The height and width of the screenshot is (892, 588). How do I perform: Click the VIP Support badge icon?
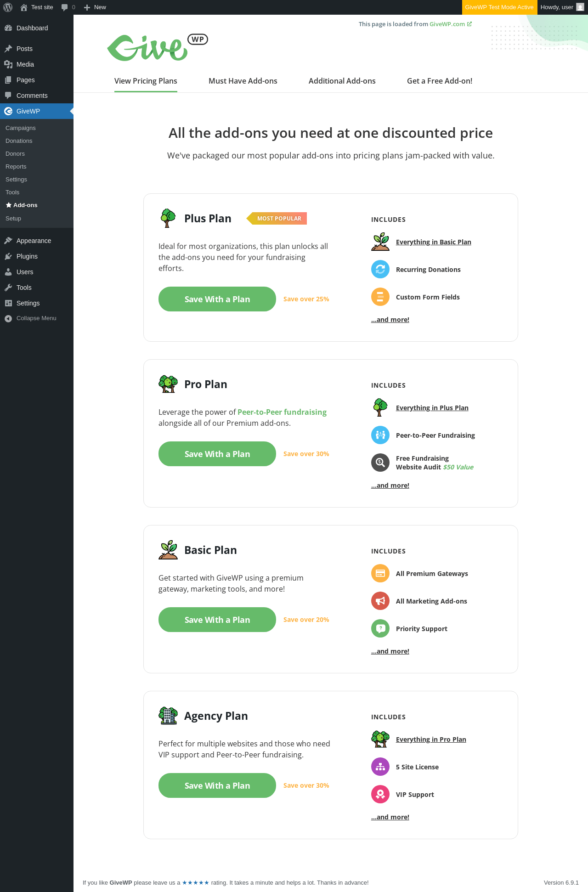point(380,794)
